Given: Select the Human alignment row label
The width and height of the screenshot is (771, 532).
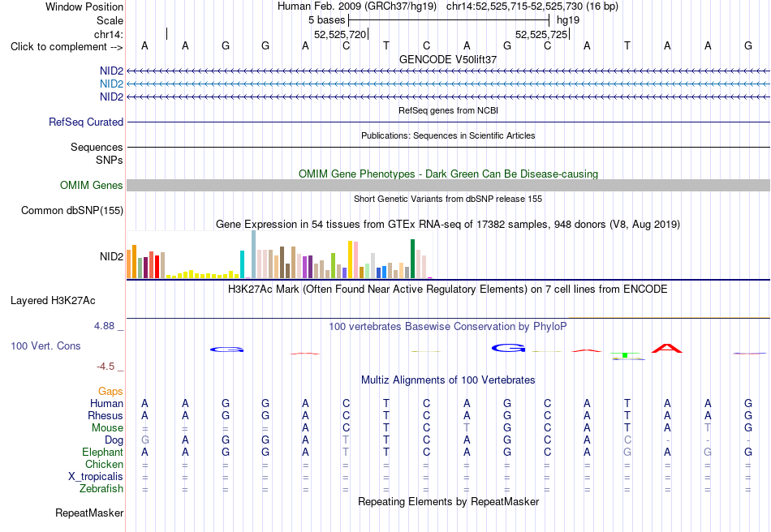Looking at the screenshot, I should pos(106,403).
